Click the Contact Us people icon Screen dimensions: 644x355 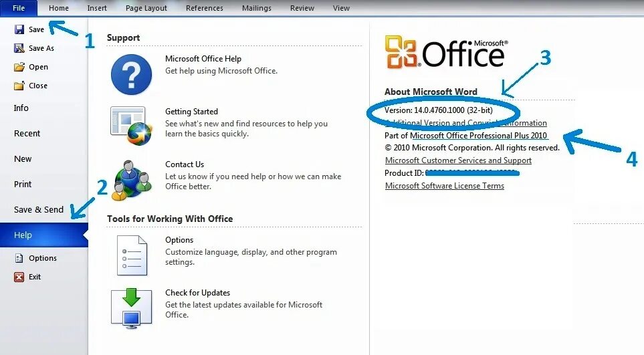pyautogui.click(x=132, y=180)
